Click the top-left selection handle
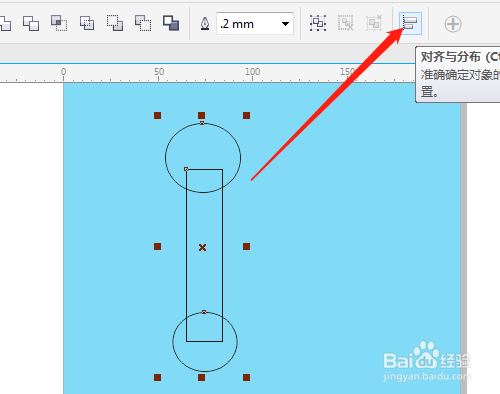This screenshot has height=394, width=500. pyautogui.click(x=158, y=116)
